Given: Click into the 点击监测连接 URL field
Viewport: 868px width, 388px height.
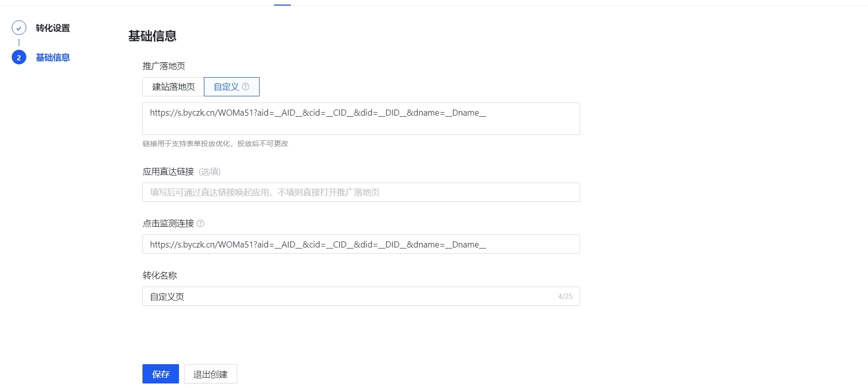Looking at the screenshot, I should pos(360,244).
